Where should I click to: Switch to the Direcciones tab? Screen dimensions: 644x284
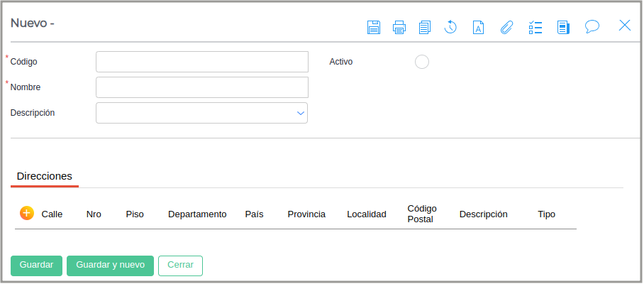(45, 175)
